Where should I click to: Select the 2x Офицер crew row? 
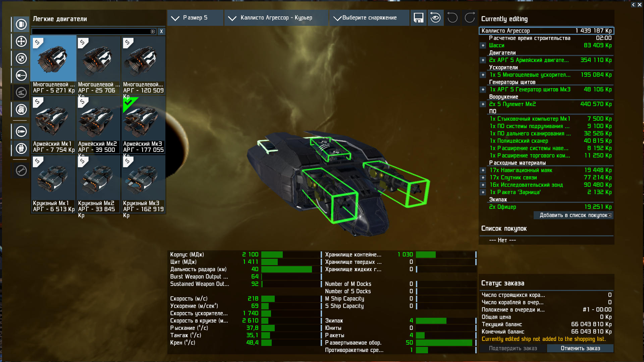click(550, 207)
